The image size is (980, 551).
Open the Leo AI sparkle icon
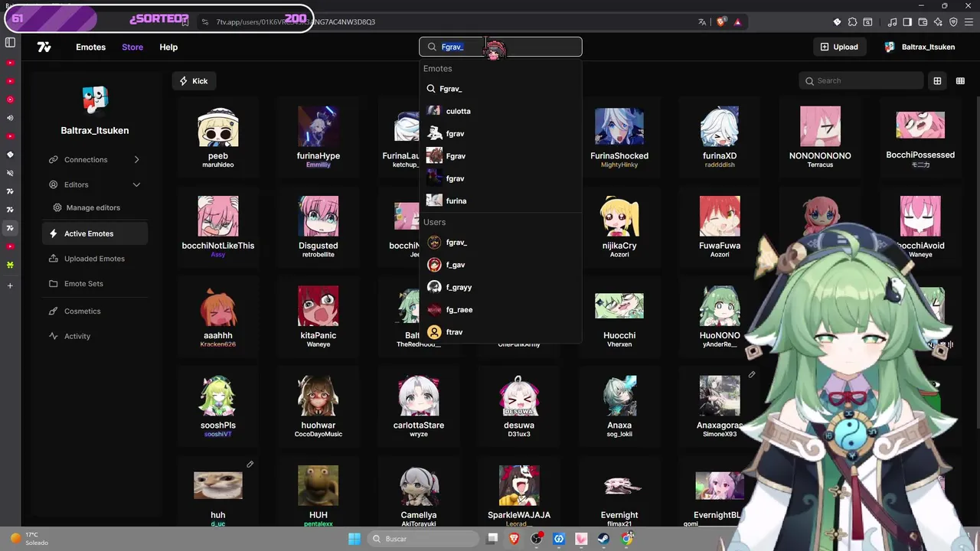937,22
